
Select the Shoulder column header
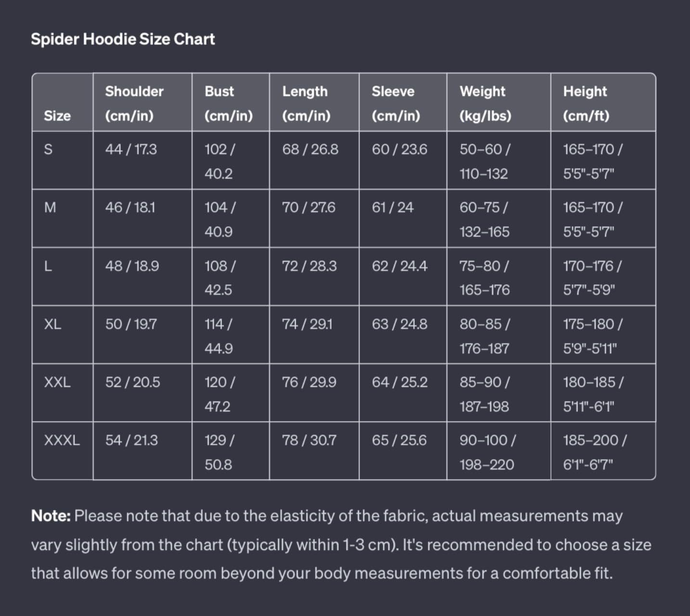point(142,103)
